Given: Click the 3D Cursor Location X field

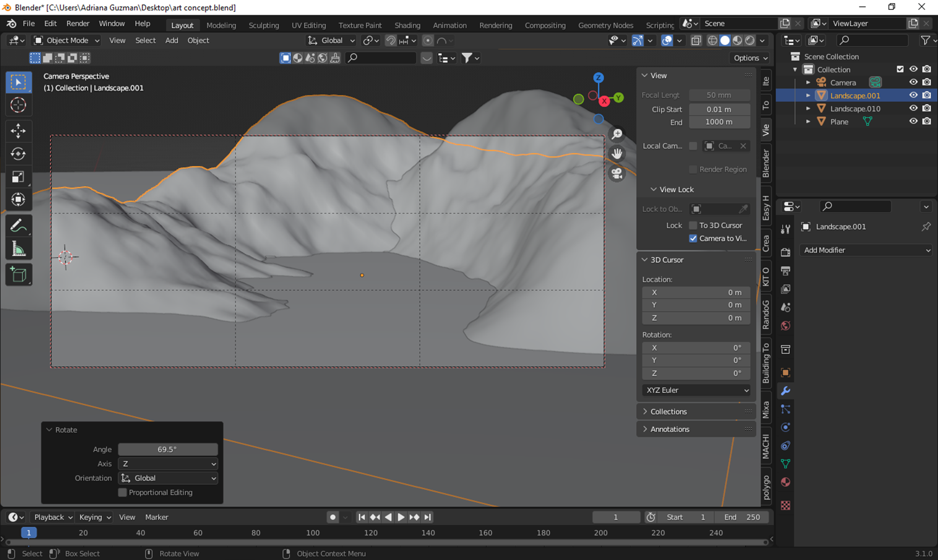Looking at the screenshot, I should tap(696, 293).
